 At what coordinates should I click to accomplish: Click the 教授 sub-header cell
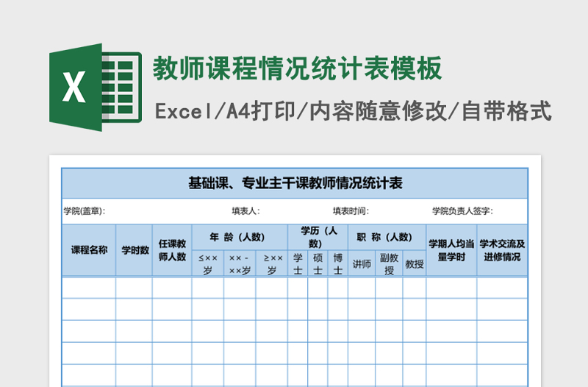click(415, 263)
